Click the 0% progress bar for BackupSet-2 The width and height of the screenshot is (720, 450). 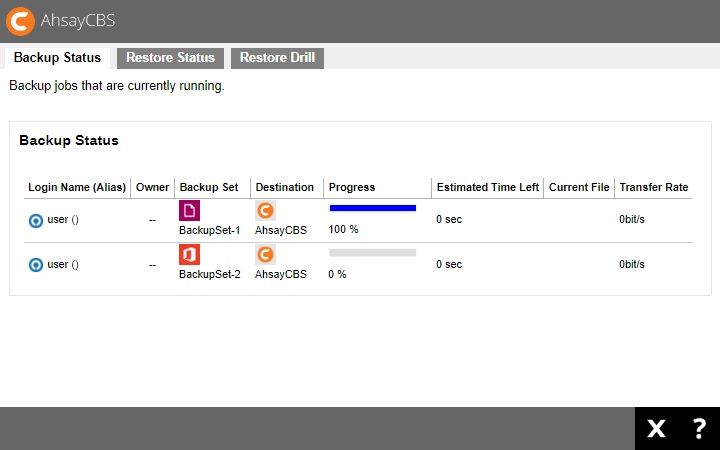coord(372,253)
